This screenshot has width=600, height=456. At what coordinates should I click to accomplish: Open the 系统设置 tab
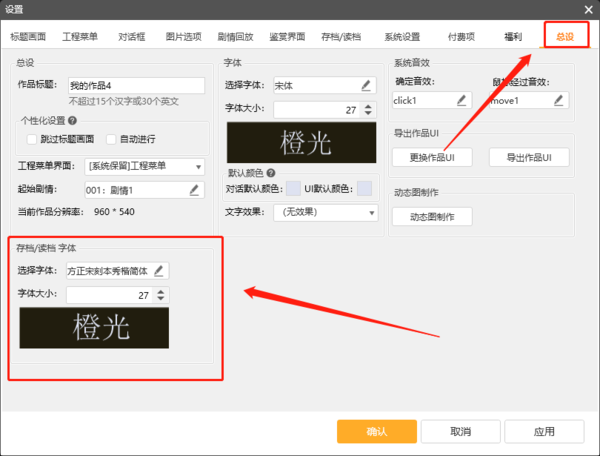tap(402, 37)
